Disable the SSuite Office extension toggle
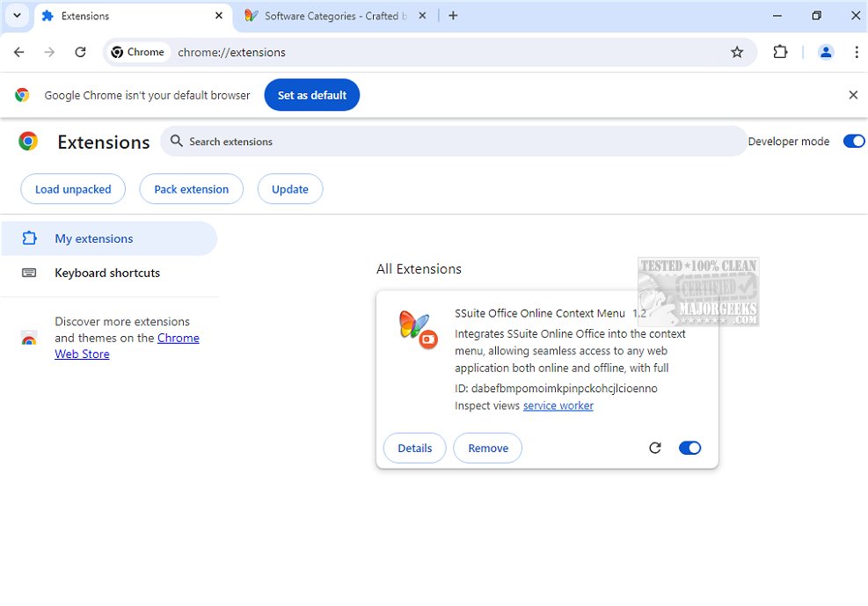 (689, 448)
